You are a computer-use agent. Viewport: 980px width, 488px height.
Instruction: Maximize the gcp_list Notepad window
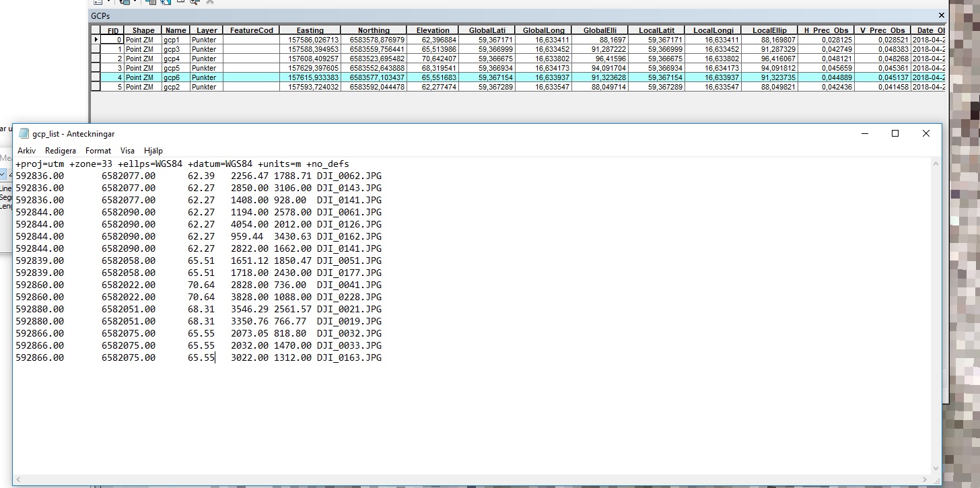click(x=895, y=134)
